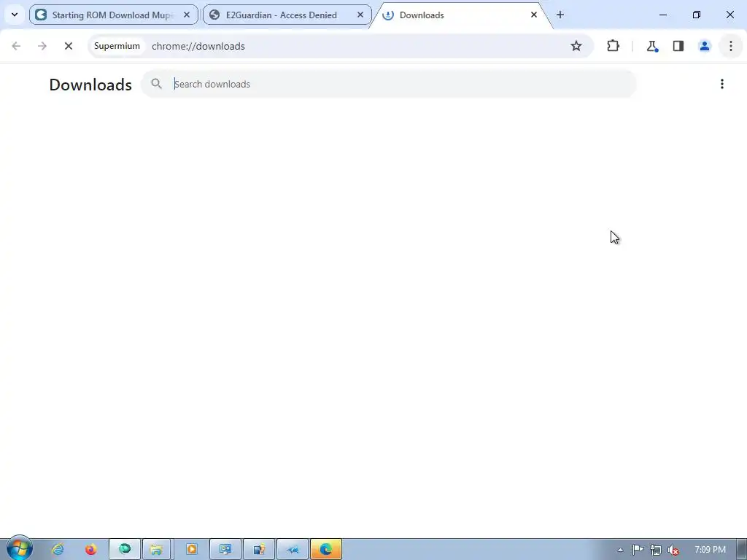Stop loading the page
The height and width of the screenshot is (560, 747).
click(69, 46)
